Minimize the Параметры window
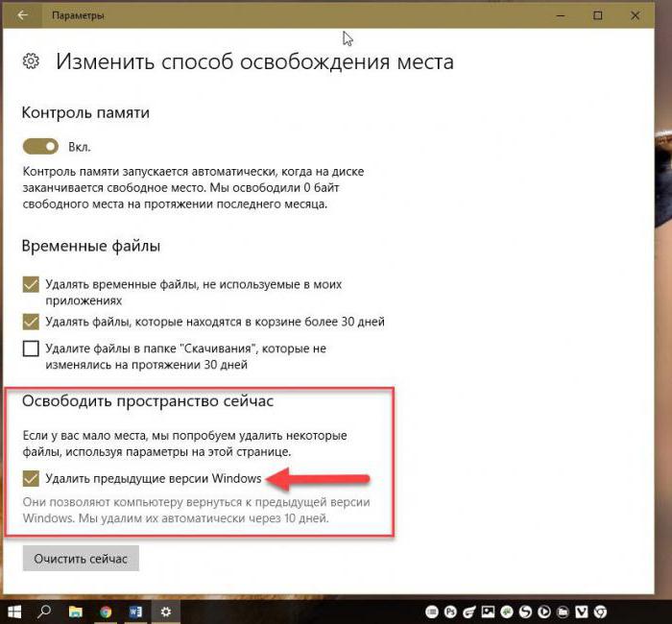This screenshot has width=672, height=624. coord(561,16)
